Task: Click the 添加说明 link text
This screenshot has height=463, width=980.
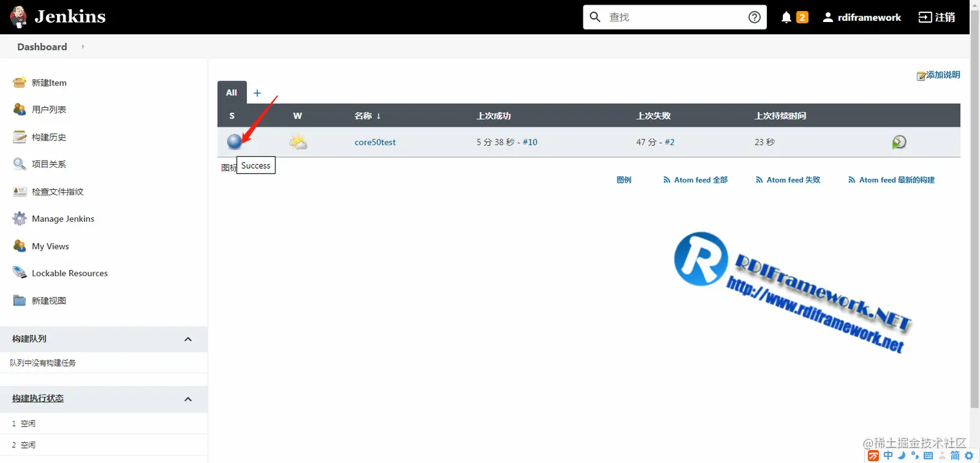Action: [x=943, y=75]
